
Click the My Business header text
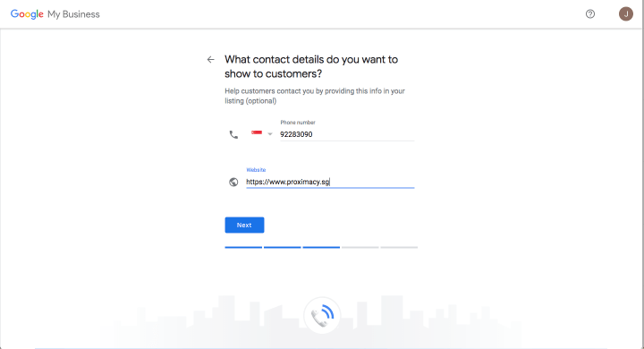(73, 14)
